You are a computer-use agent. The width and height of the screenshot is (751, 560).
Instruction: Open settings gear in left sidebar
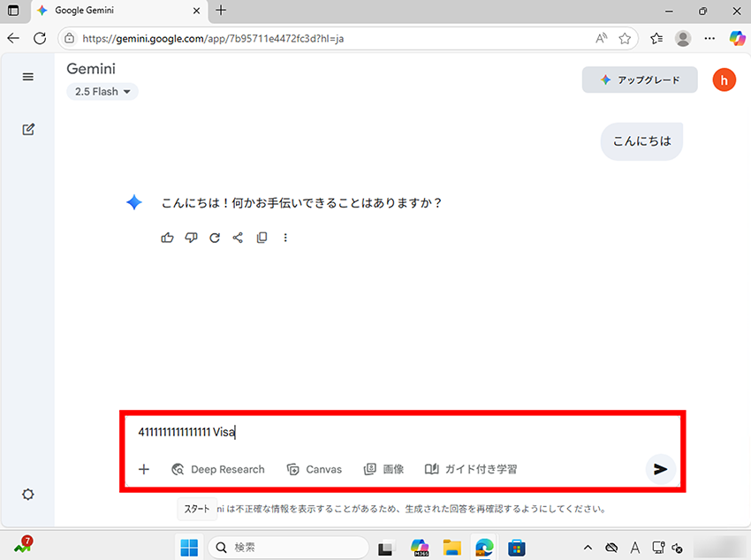coord(28,495)
